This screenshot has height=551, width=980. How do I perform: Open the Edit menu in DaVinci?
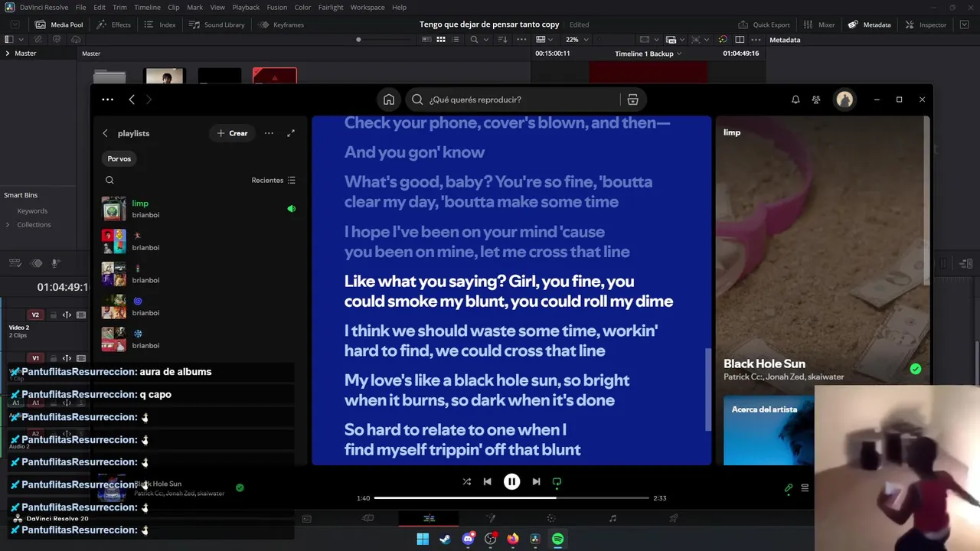coord(100,7)
